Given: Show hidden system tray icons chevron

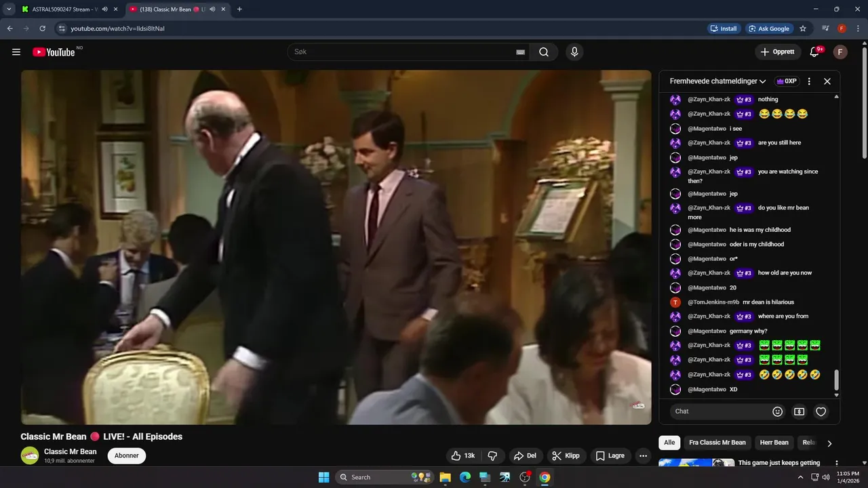Looking at the screenshot, I should (800, 477).
